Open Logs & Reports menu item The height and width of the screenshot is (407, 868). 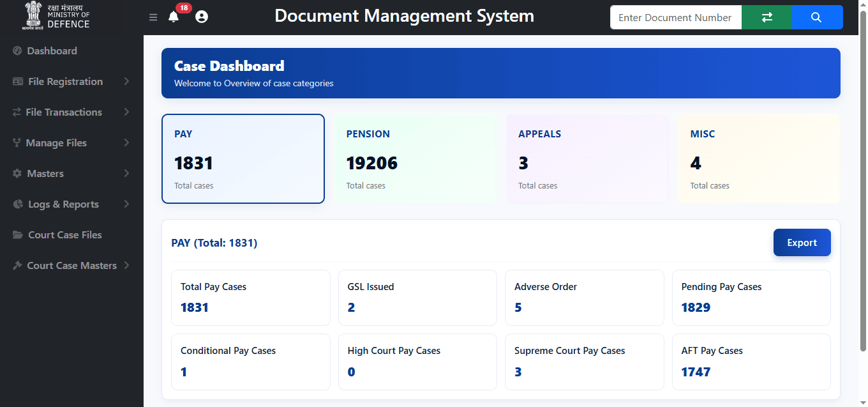[71, 204]
